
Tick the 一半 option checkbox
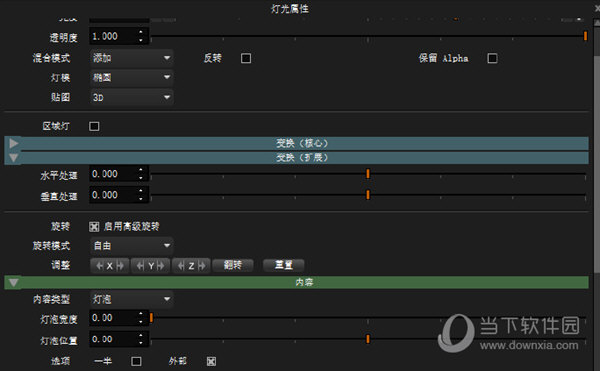pyautogui.click(x=136, y=361)
